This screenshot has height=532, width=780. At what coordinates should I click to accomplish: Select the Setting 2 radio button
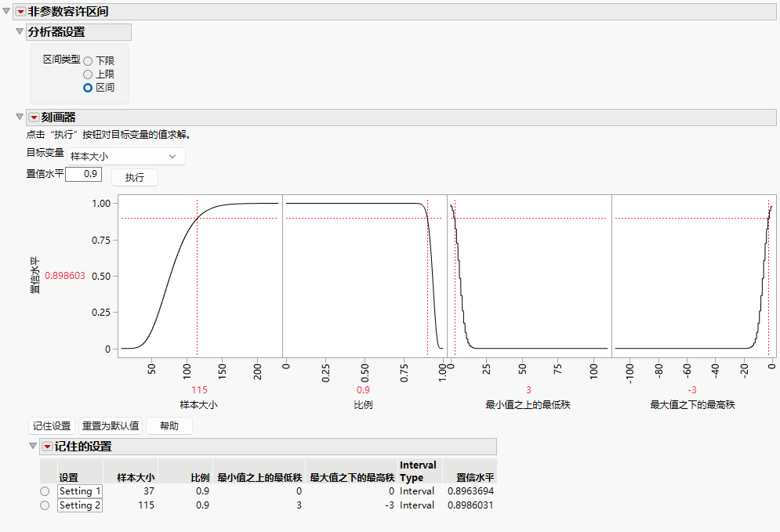tap(45, 505)
